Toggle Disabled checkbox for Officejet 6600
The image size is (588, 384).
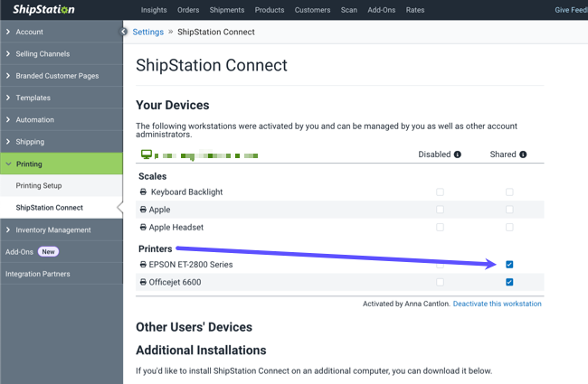[440, 283]
